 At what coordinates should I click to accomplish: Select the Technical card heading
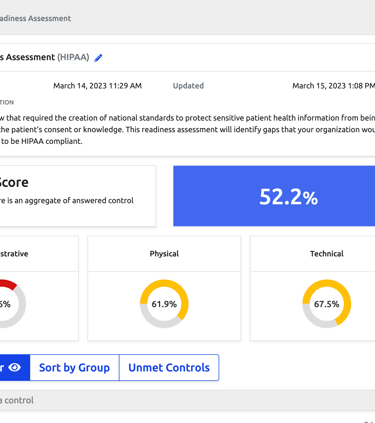327,254
